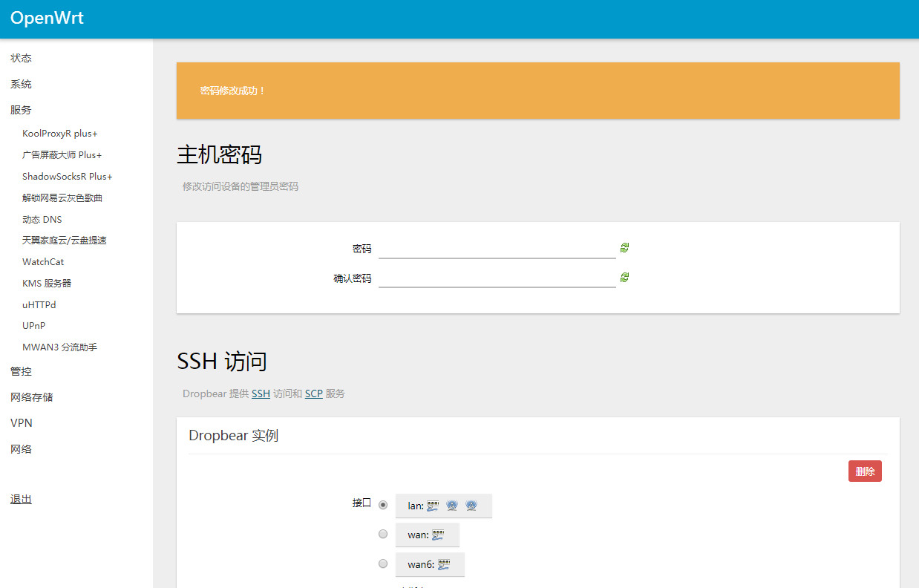This screenshot has width=919, height=588.
Task: Open 广告屏蔽大师 Plus+ menu item
Action: point(62,155)
